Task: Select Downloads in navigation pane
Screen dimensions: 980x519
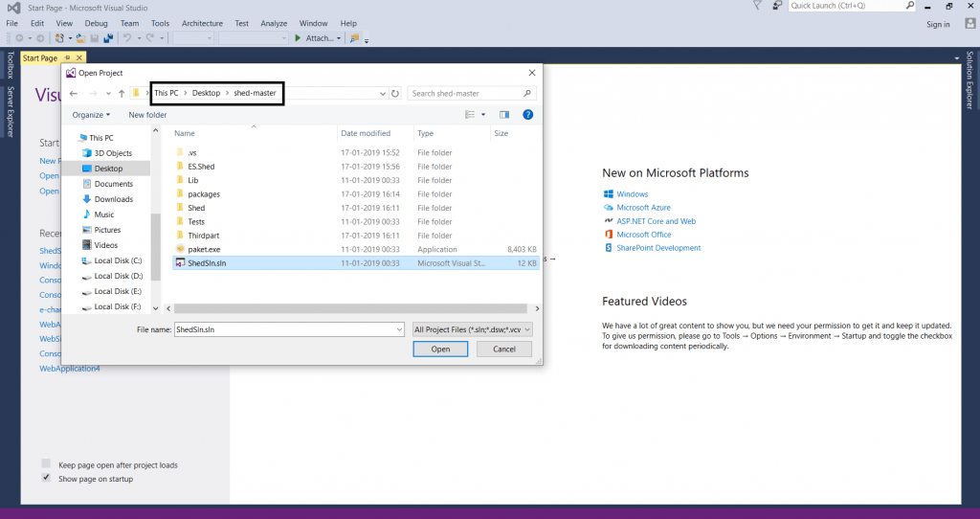Action: click(113, 199)
